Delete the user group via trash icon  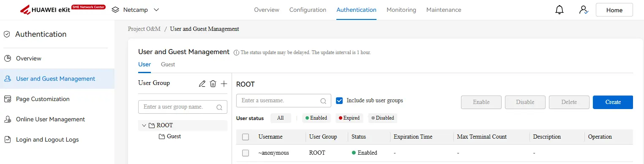tap(213, 84)
